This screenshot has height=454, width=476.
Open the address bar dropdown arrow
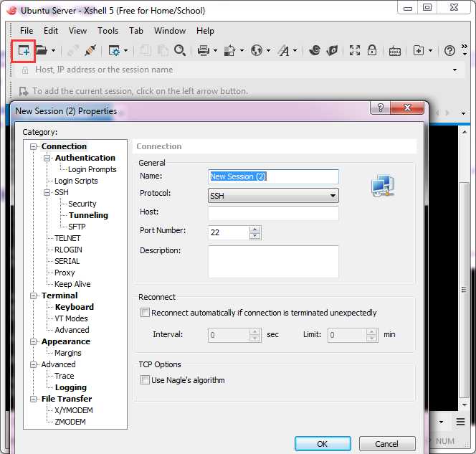coord(454,70)
